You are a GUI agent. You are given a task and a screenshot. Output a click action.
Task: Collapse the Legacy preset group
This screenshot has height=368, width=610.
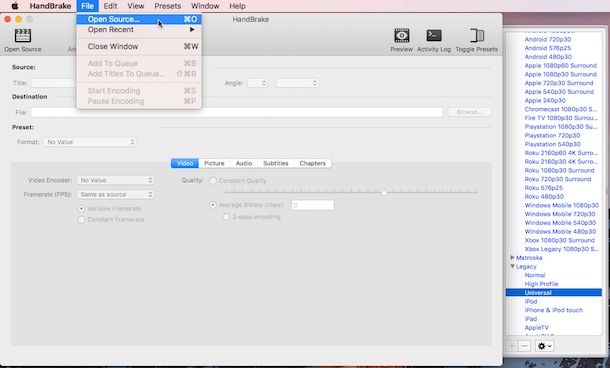512,266
